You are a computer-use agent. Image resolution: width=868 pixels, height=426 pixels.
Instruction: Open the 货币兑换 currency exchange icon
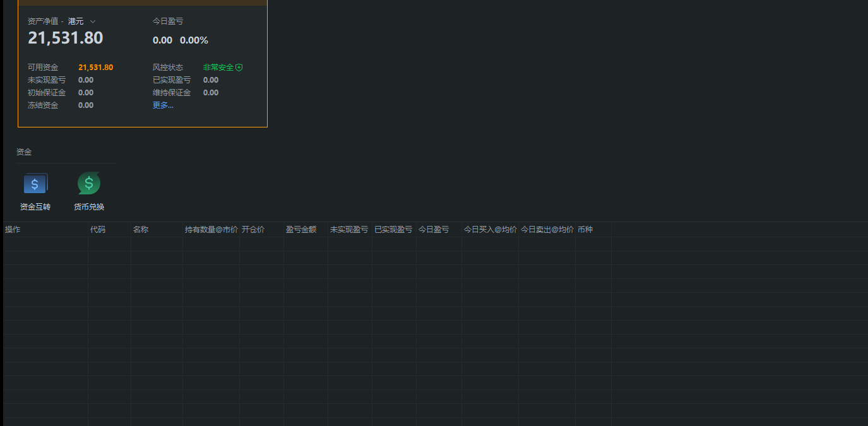click(89, 184)
